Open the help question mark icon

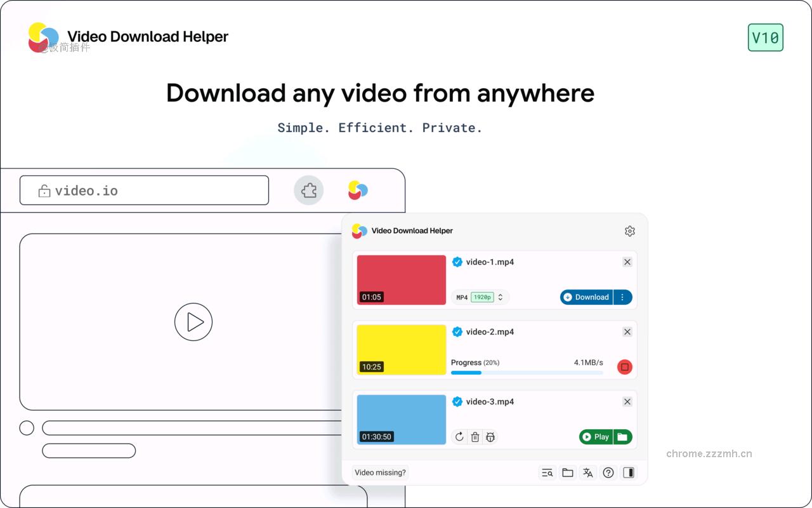608,472
